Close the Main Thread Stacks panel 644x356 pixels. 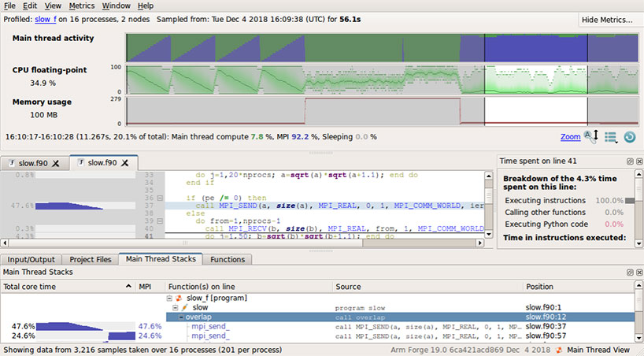tap(638, 272)
